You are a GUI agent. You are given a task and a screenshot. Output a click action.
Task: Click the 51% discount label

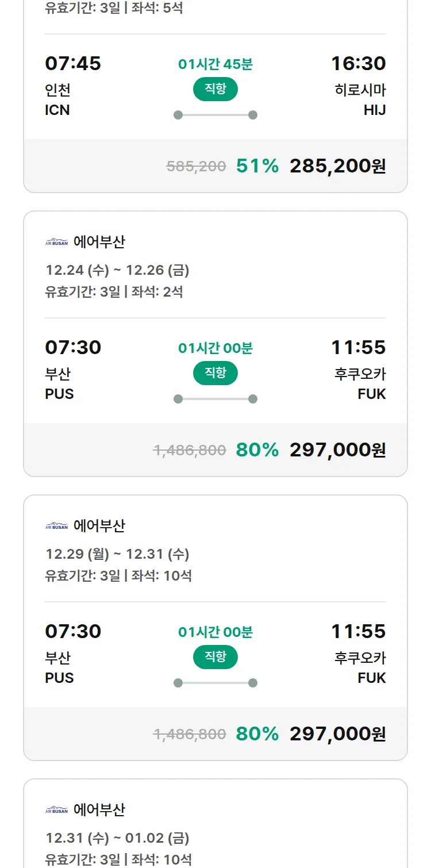click(x=257, y=166)
